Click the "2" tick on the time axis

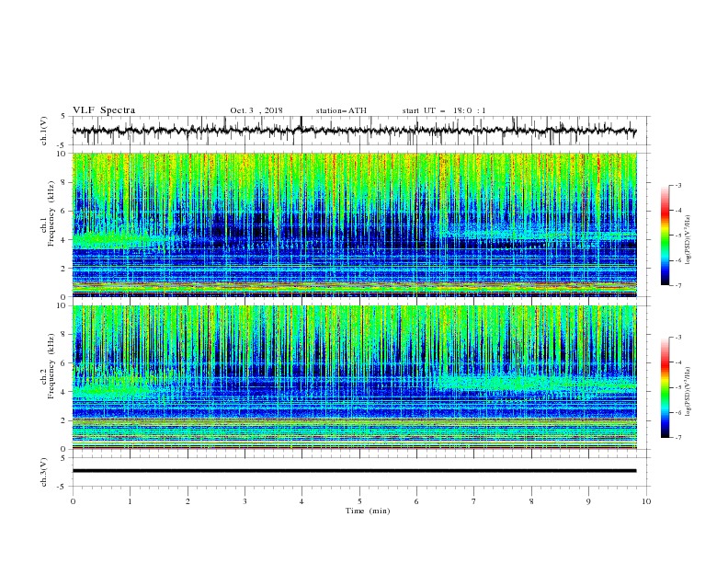pos(188,501)
